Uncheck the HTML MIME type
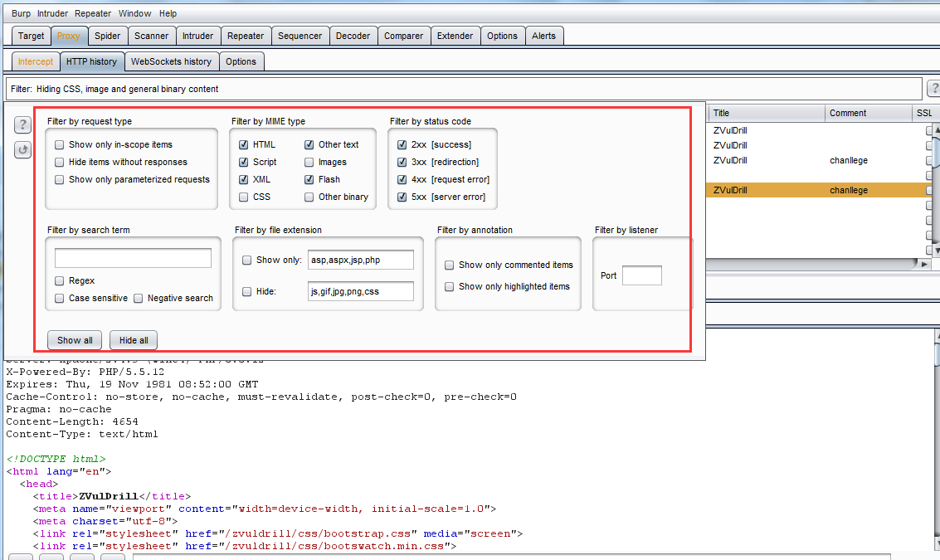 (x=243, y=144)
